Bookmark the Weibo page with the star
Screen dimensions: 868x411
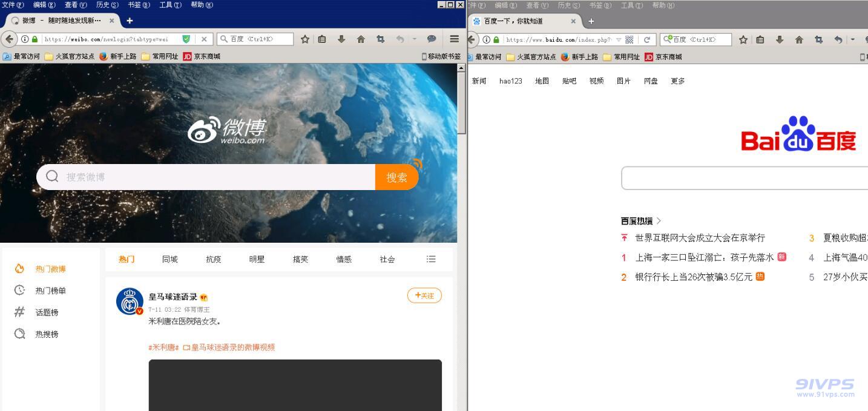tap(305, 39)
